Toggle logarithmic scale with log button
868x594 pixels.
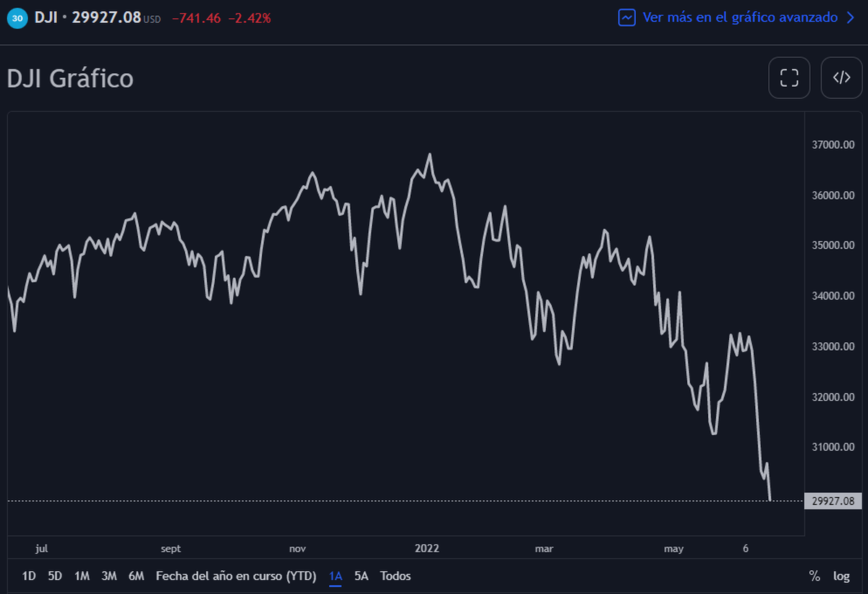pos(841,576)
